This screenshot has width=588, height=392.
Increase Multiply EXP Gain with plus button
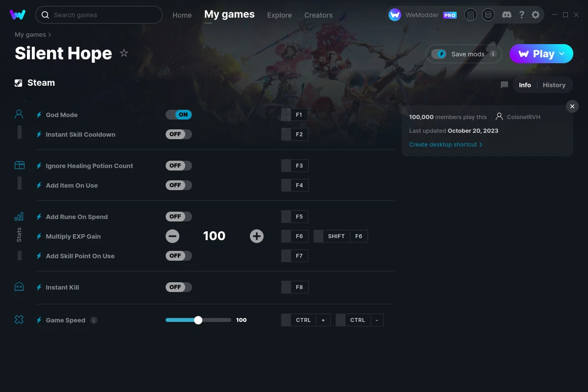click(257, 236)
